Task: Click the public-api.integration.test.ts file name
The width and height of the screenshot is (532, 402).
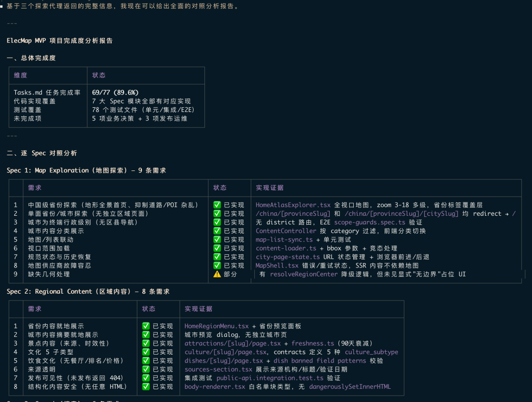Action: tap(270, 378)
